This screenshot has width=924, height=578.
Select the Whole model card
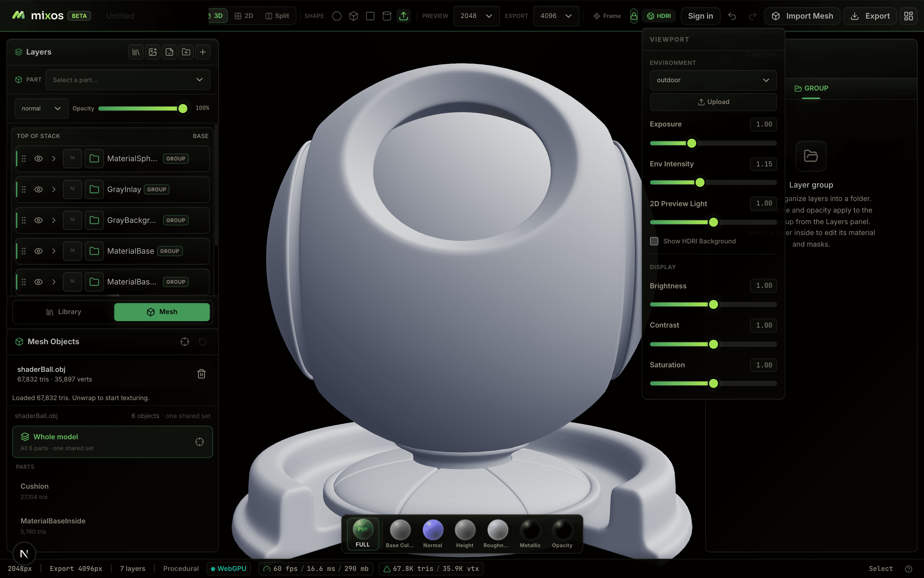point(112,442)
